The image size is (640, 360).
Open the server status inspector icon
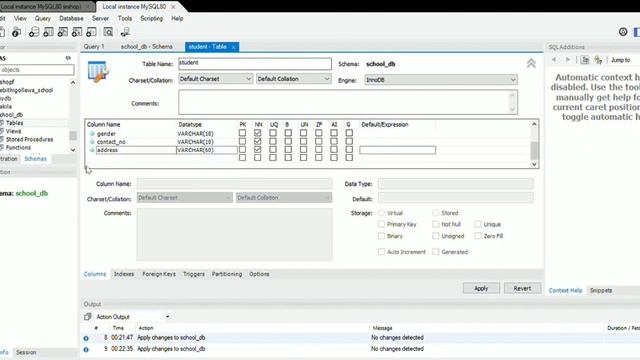pyautogui.click(x=16, y=32)
